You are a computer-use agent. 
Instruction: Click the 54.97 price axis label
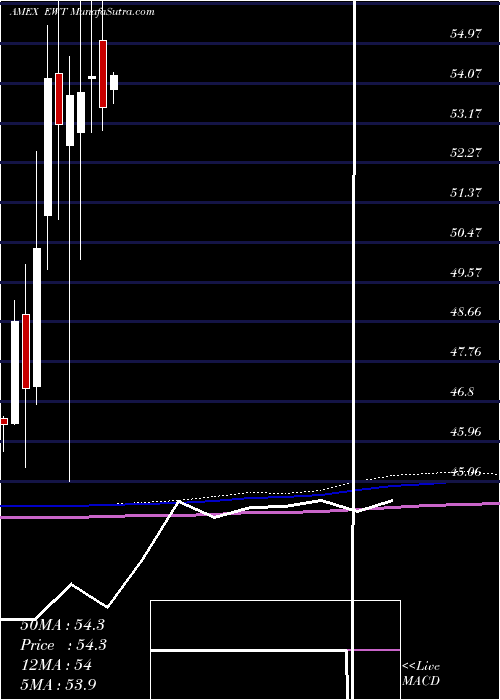pyautogui.click(x=466, y=33)
